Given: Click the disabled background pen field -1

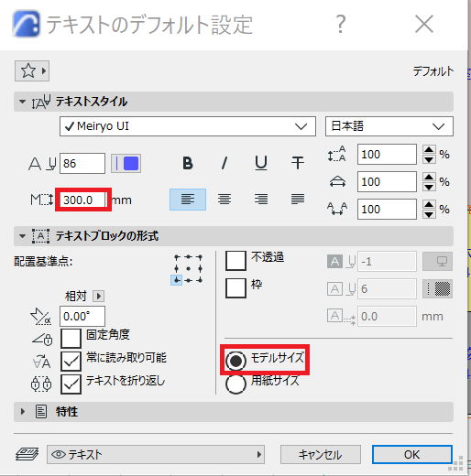Looking at the screenshot, I should pyautogui.click(x=387, y=262).
